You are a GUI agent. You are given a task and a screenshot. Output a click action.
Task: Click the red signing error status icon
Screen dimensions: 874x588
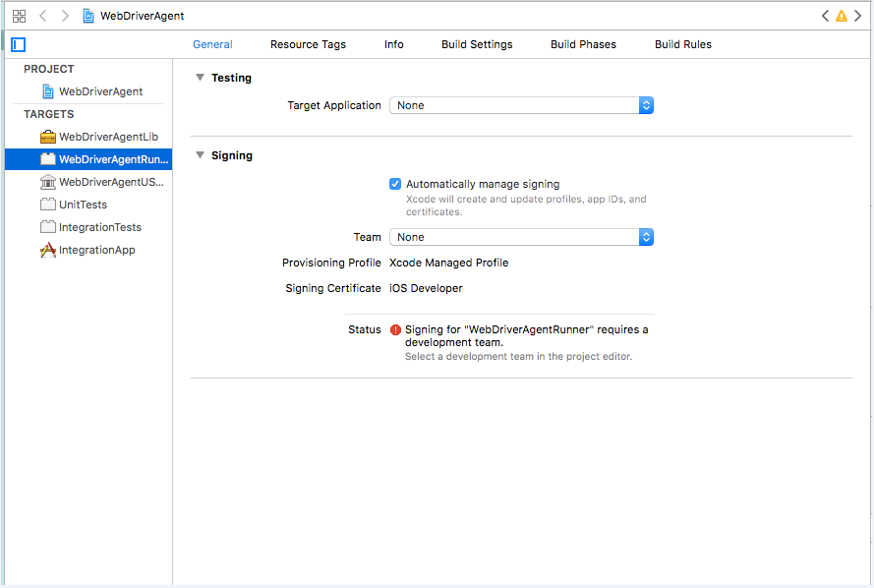[395, 330]
